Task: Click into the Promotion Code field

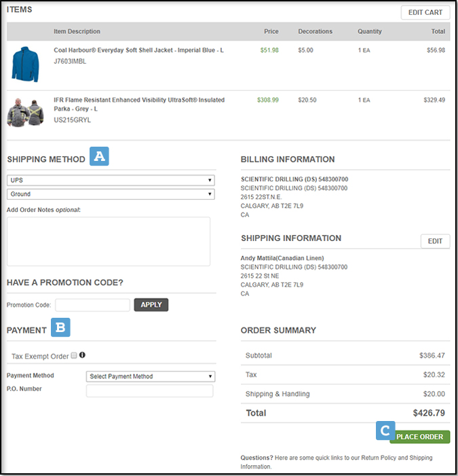Action: tap(92, 306)
